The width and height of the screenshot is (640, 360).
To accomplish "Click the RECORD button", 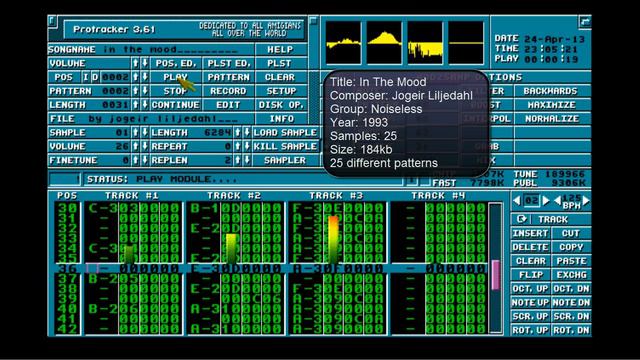I will pos(229,91).
